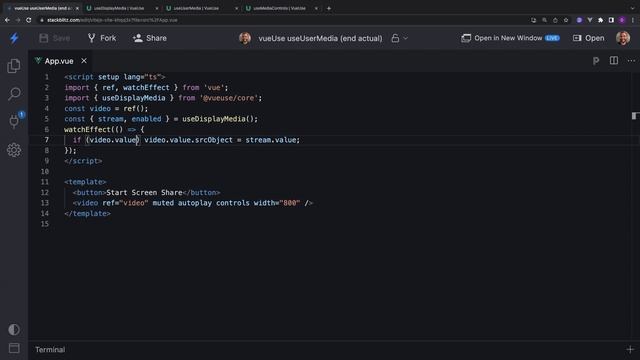The height and width of the screenshot is (360, 640).
Task: Toggle the light/dark theme icon
Action: tap(14, 329)
